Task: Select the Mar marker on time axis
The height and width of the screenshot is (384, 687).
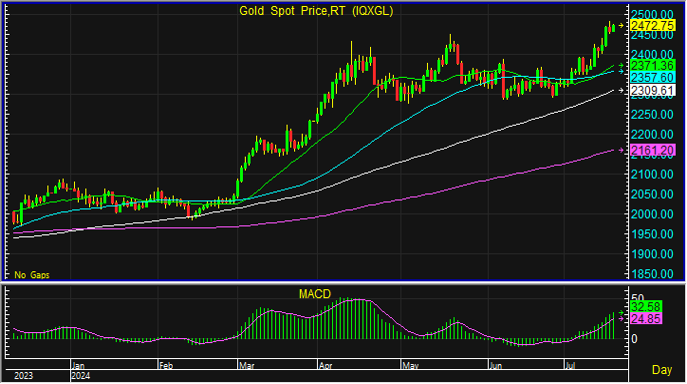Action: 246,366
